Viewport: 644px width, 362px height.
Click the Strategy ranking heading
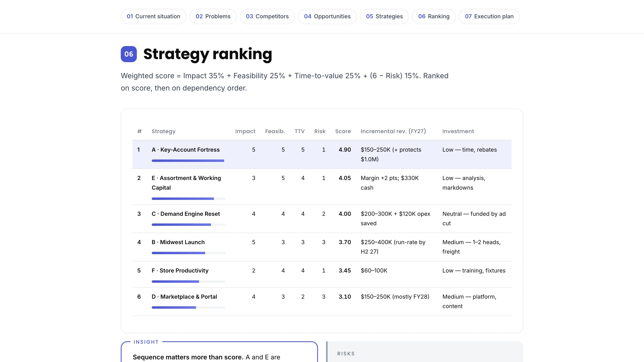coord(208,54)
